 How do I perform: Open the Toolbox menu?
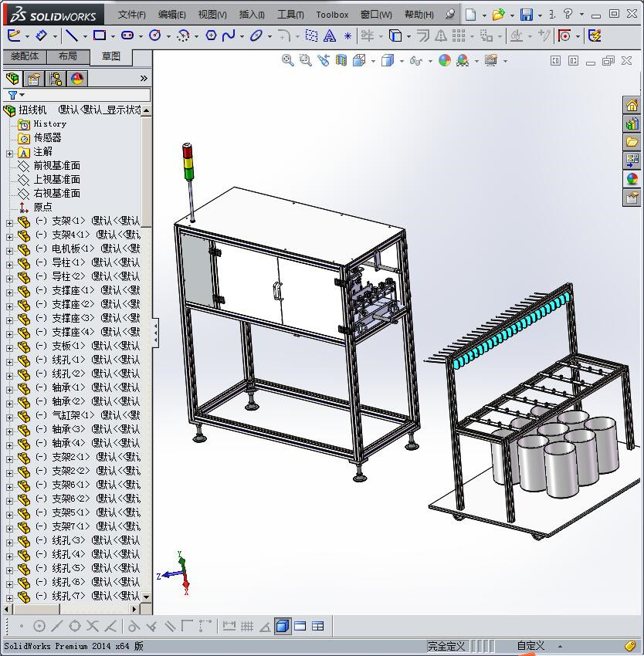coord(332,15)
